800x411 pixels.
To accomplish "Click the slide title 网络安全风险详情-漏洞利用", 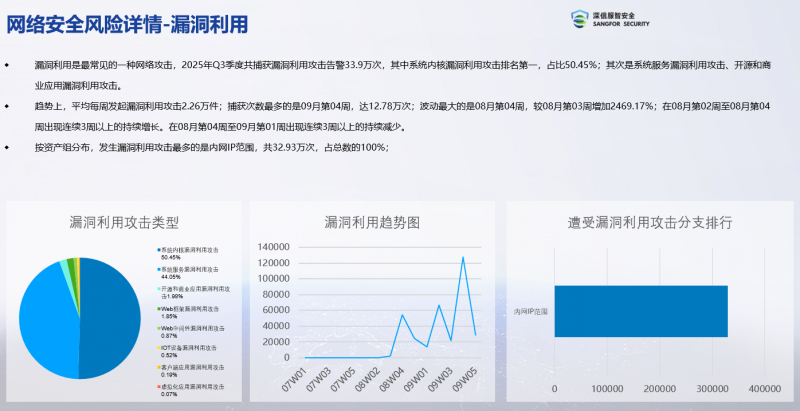I will (127, 23).
